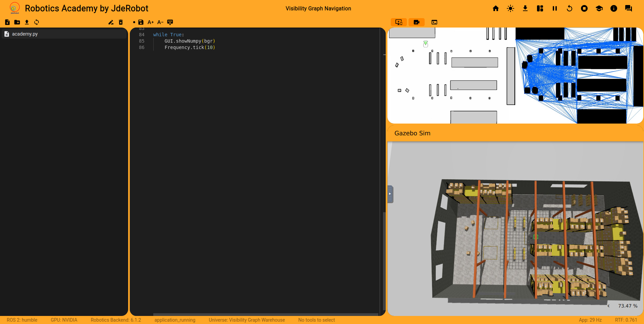Open the JdeRobot forum chat icon
The height and width of the screenshot is (324, 644).
[x=629, y=8]
